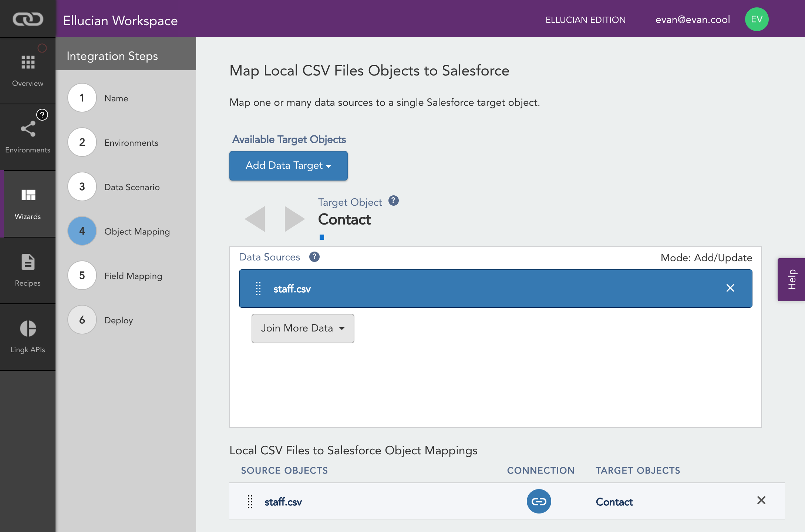The image size is (805, 532).
Task: Show help for Target Object
Action: tap(394, 201)
